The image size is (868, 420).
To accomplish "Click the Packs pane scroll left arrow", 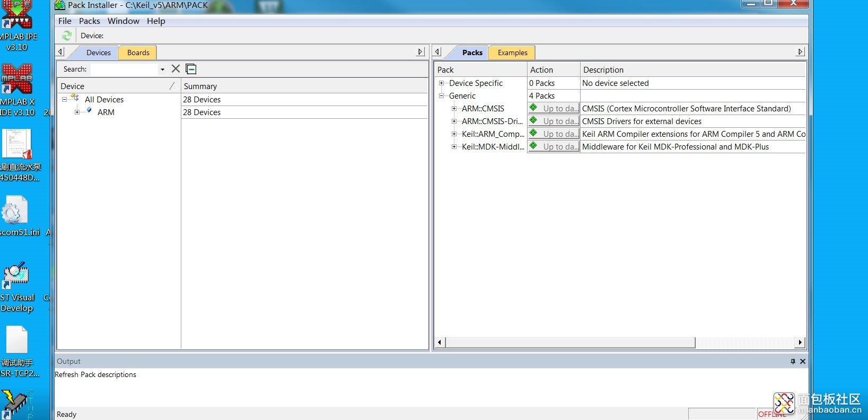I will (440, 343).
